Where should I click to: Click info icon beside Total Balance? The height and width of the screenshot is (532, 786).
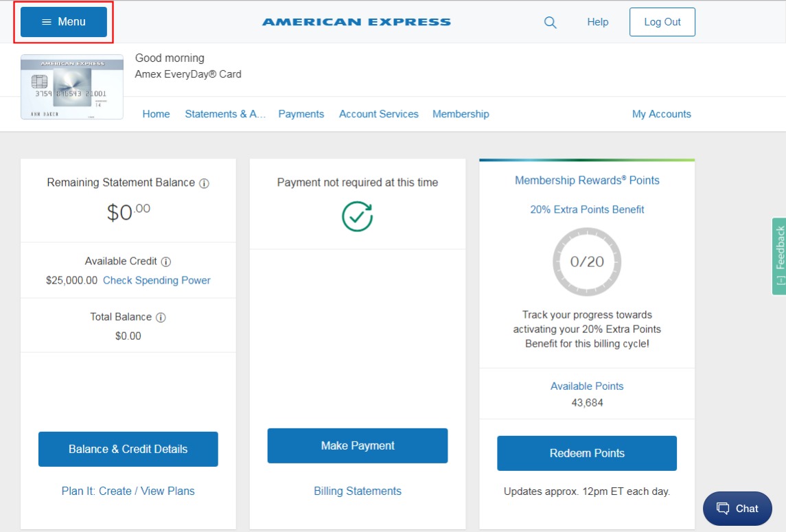click(x=161, y=317)
